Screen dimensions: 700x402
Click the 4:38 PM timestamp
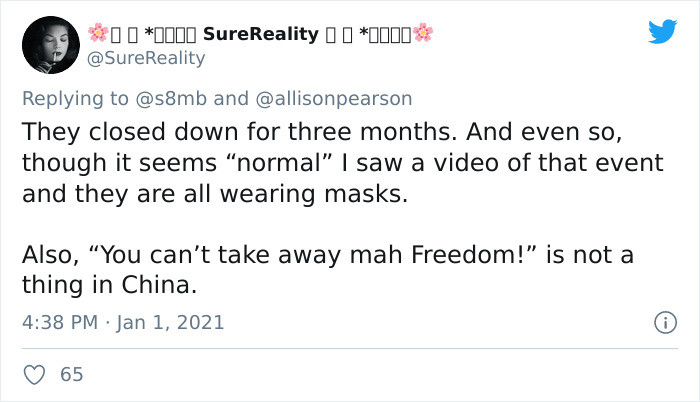tap(59, 322)
